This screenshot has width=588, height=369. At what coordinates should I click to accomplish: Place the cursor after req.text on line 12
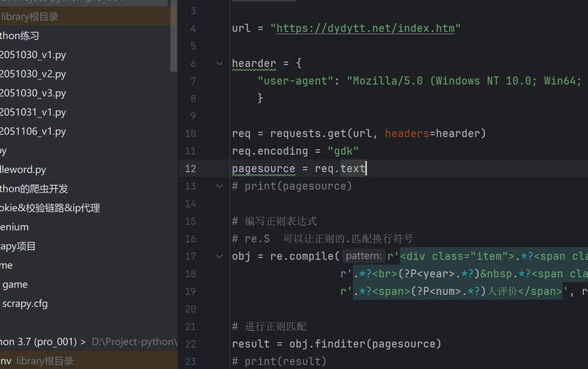367,168
